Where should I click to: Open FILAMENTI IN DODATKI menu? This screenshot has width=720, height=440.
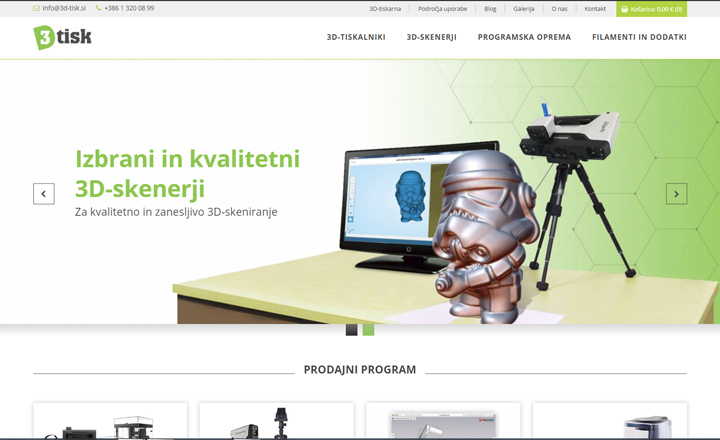[x=639, y=37]
